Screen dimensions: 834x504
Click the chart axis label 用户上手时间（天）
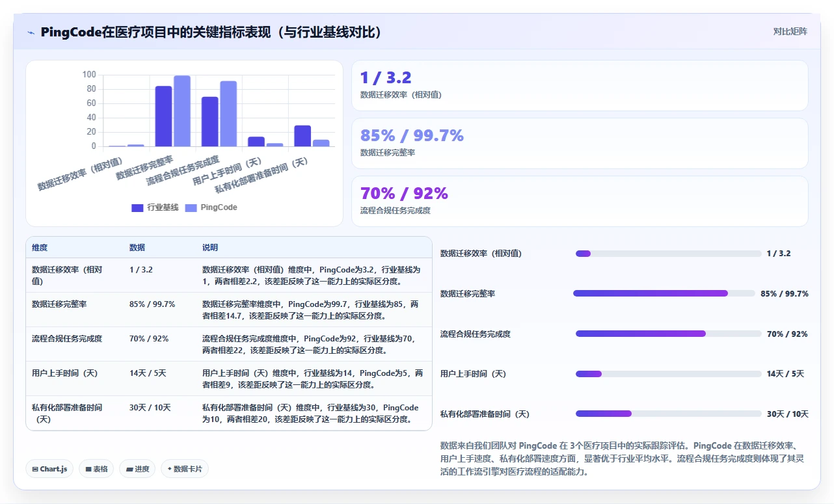[229, 171]
